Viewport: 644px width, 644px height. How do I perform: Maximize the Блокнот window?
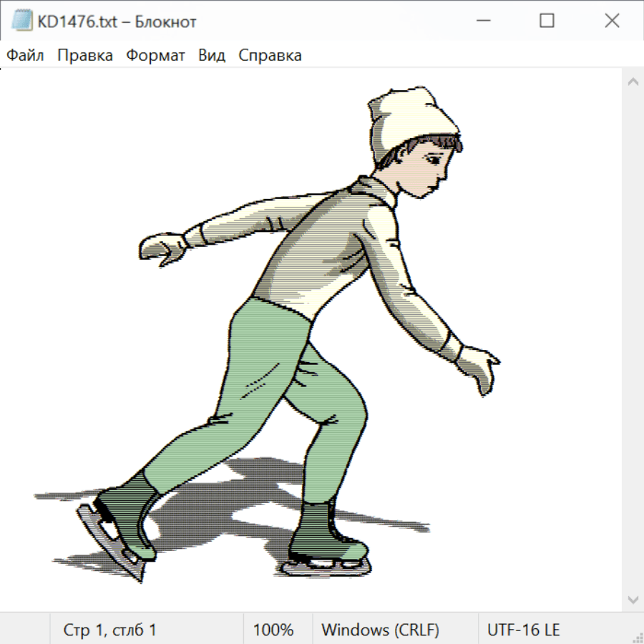547,21
